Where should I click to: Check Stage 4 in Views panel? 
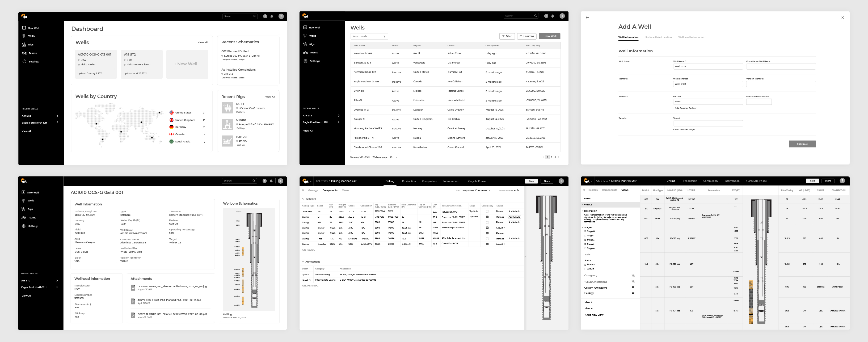pos(585,248)
